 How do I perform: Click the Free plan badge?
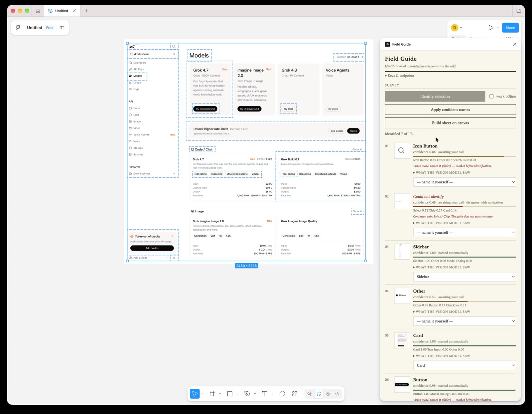click(50, 28)
